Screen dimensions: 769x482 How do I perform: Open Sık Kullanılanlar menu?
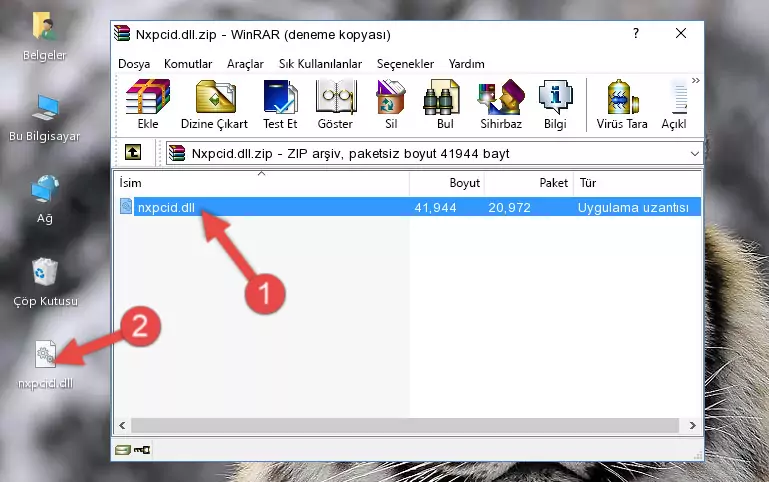tap(320, 64)
